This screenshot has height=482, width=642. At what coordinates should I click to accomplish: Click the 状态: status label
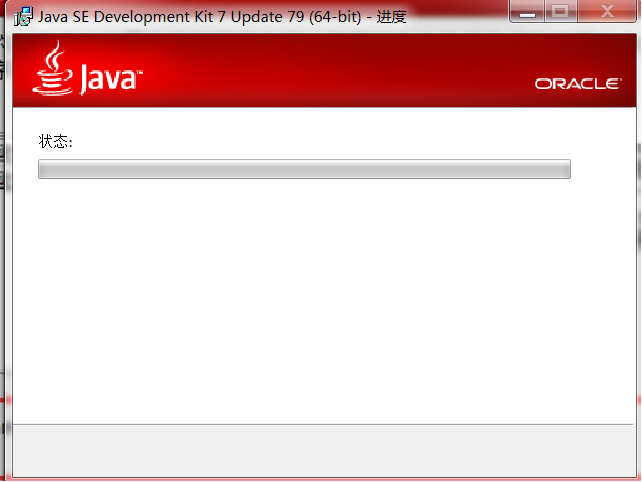point(55,141)
